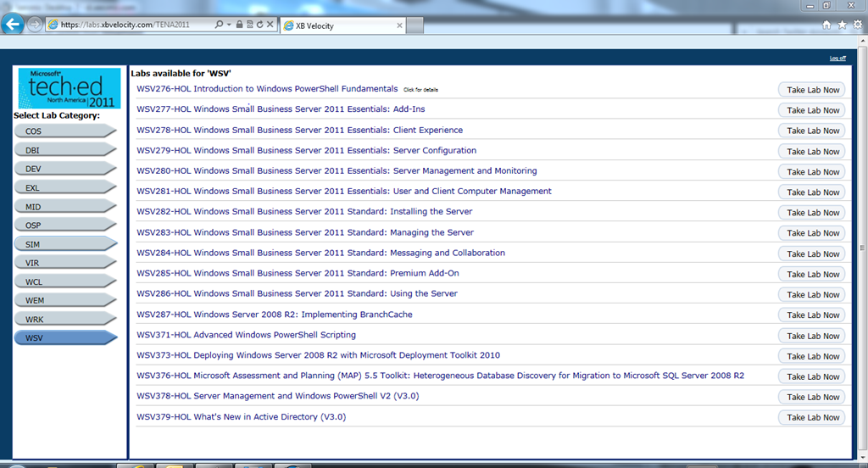
Task: Click the browser Back arrow button
Action: point(14,24)
